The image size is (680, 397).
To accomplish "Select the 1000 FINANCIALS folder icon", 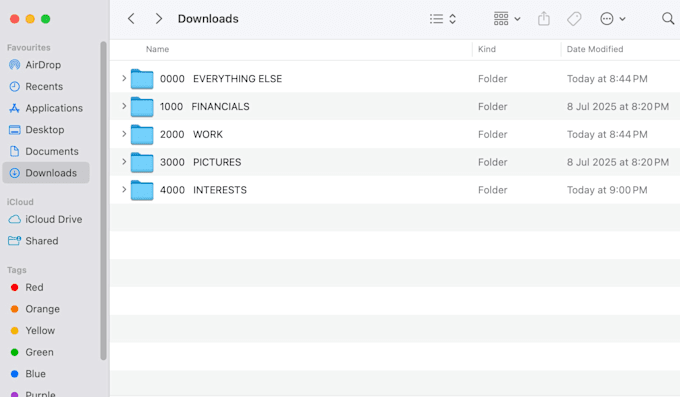I will [x=142, y=107].
